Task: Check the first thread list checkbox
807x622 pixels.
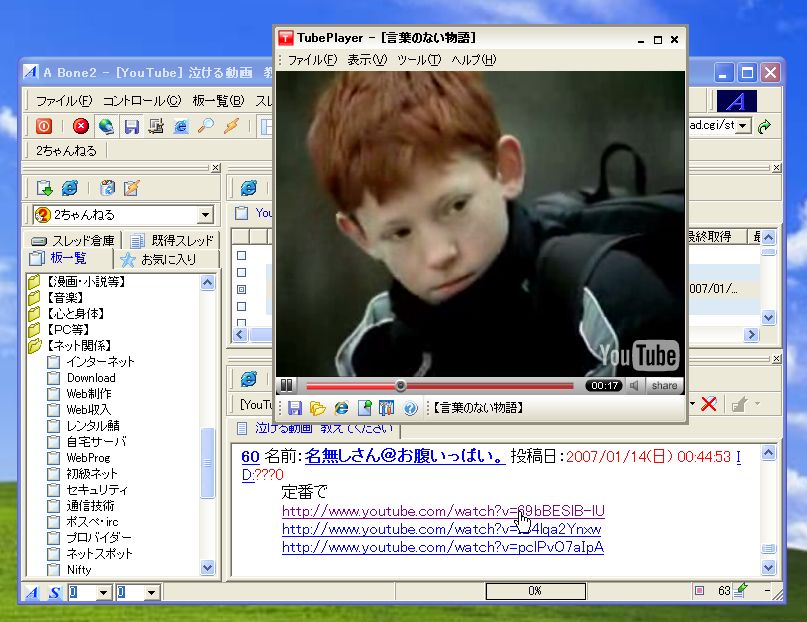Action: point(241,255)
